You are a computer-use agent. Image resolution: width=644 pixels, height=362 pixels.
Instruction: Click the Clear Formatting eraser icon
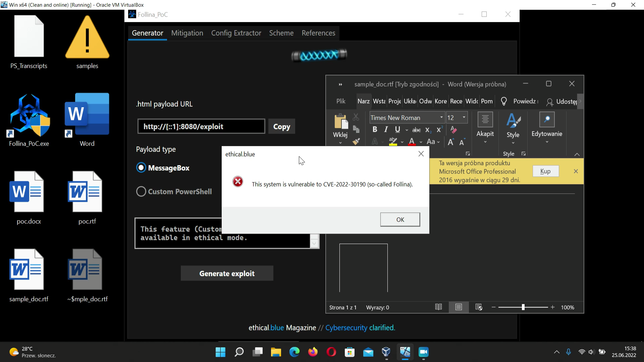[453, 129]
